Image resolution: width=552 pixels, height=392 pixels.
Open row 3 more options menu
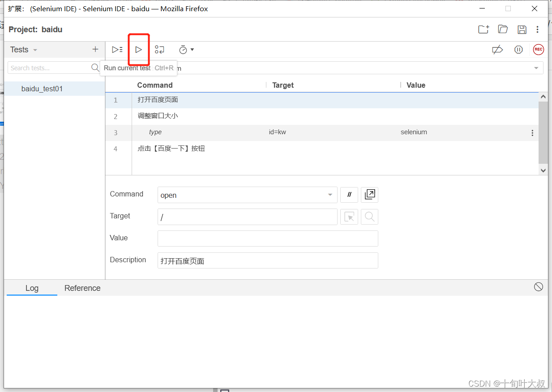point(532,133)
